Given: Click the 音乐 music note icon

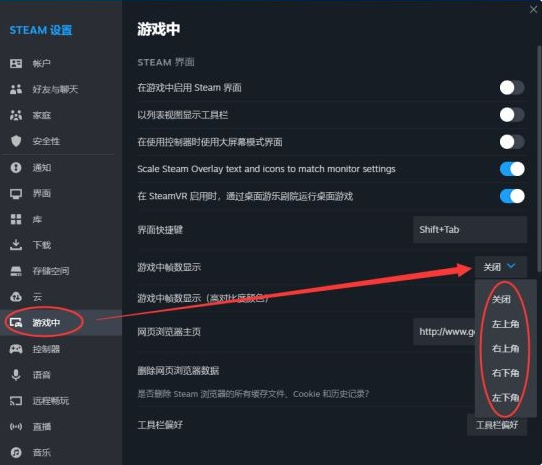Looking at the screenshot, I should click(16, 452).
